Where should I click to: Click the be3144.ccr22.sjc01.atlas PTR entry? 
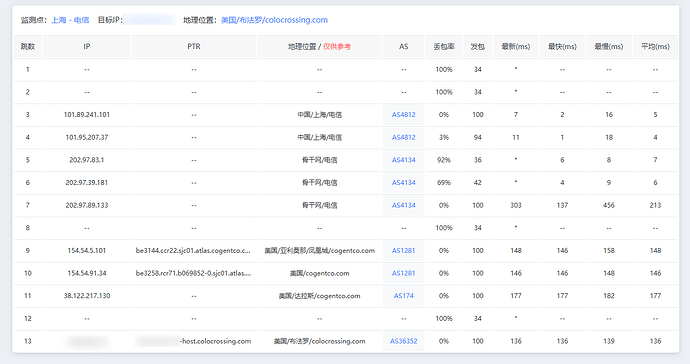[193, 250]
